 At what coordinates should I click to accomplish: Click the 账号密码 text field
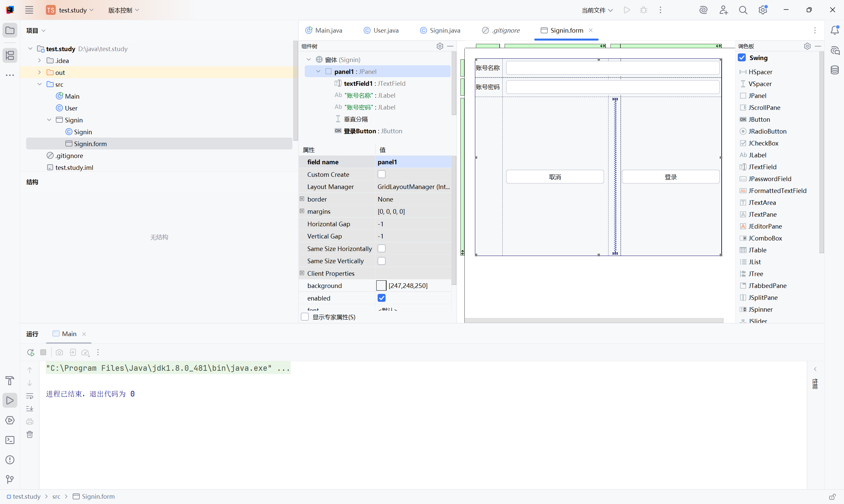coord(613,87)
